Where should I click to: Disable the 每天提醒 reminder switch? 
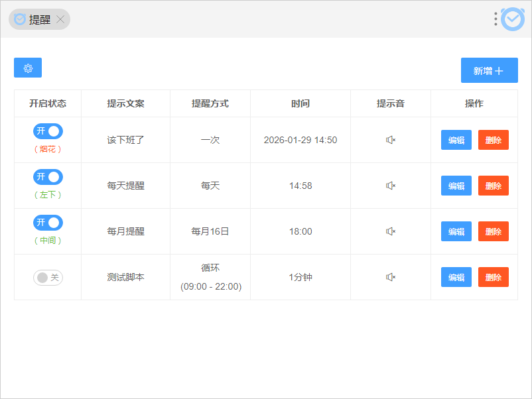48,177
